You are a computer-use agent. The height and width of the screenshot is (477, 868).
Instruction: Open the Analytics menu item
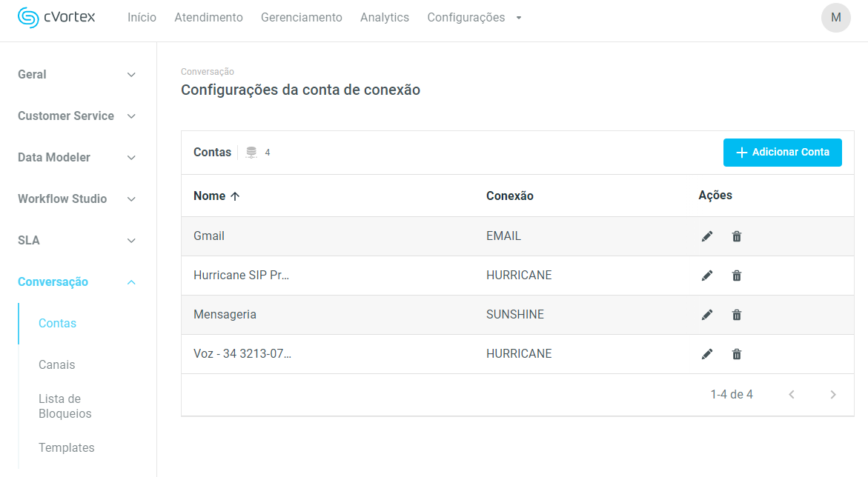click(384, 18)
